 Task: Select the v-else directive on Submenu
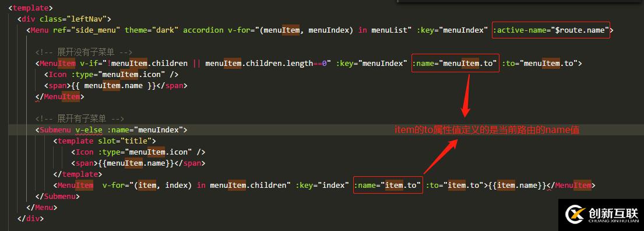(x=89, y=130)
